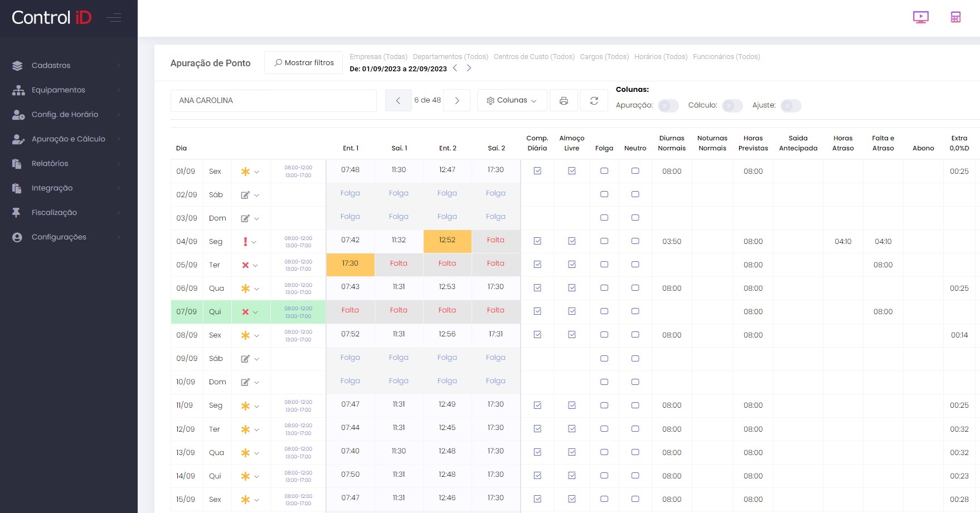This screenshot has width=980, height=513.
Task: Go to next date period arrow
Action: [x=469, y=68]
